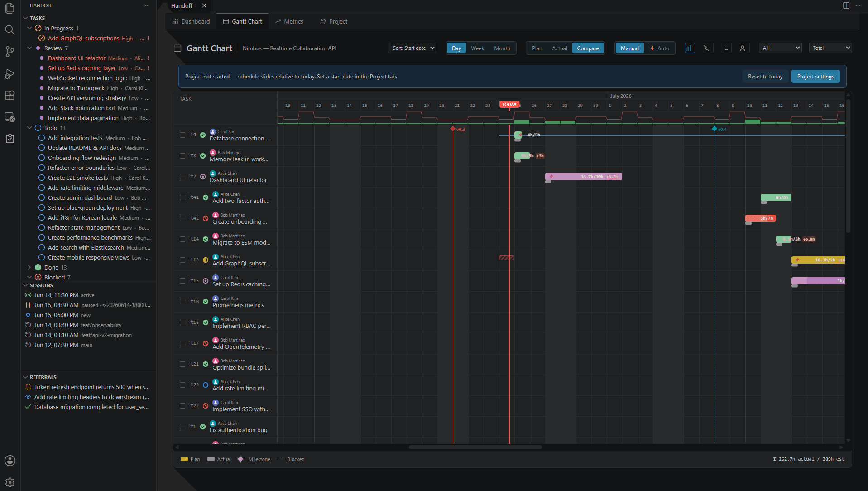Tick the checkbox for task t13
This screenshot has width=868, height=491.
pos(182,260)
